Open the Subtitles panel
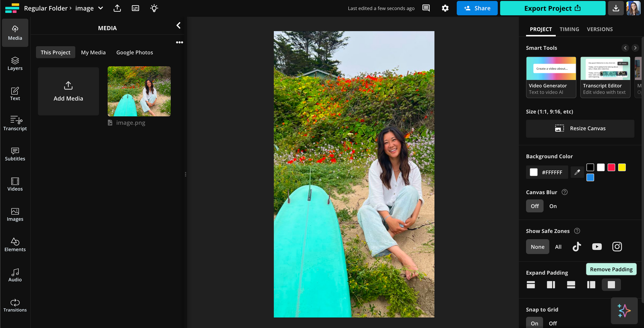The width and height of the screenshot is (644, 328). point(15,154)
